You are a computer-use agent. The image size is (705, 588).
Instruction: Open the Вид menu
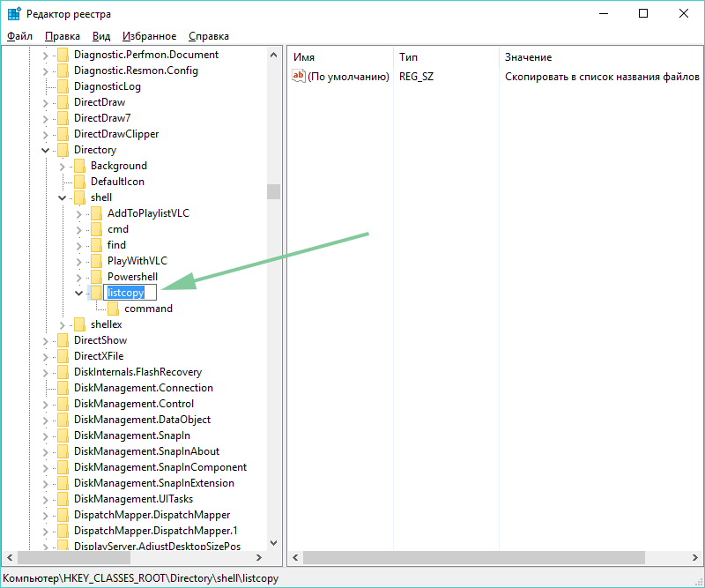101,36
